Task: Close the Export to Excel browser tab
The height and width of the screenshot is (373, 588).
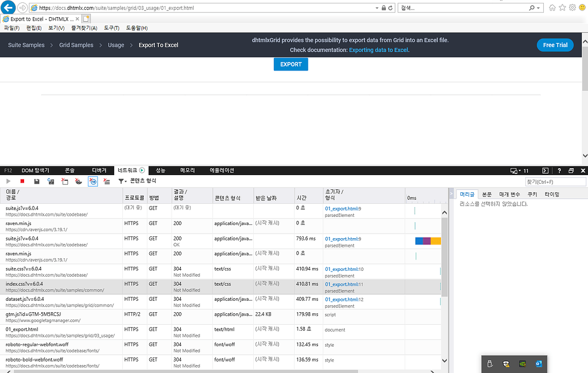Action: point(78,19)
